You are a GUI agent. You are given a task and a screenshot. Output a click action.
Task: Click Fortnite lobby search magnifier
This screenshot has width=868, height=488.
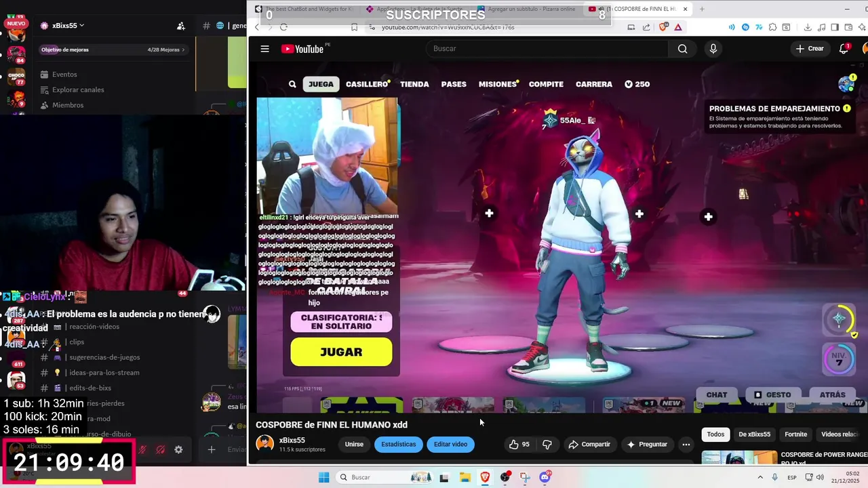click(292, 84)
